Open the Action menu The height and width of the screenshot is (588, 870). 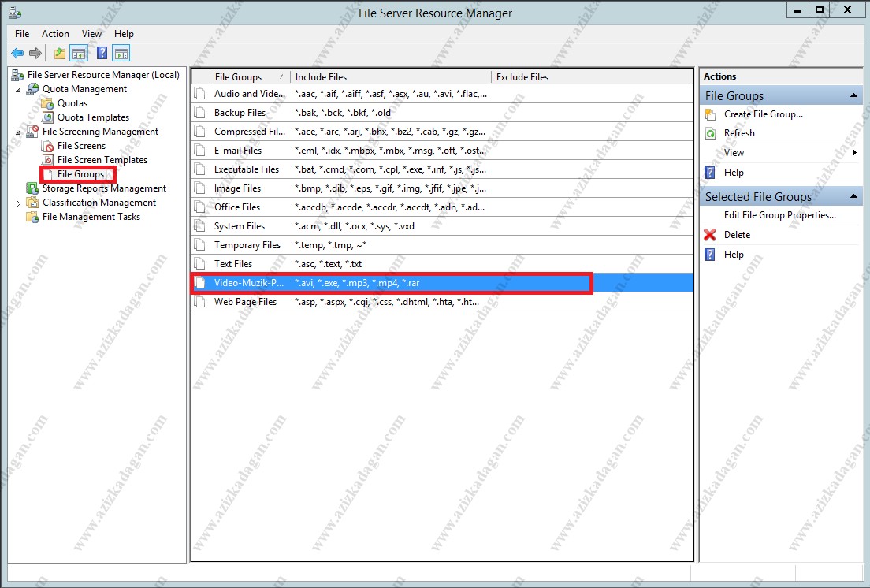tap(55, 33)
